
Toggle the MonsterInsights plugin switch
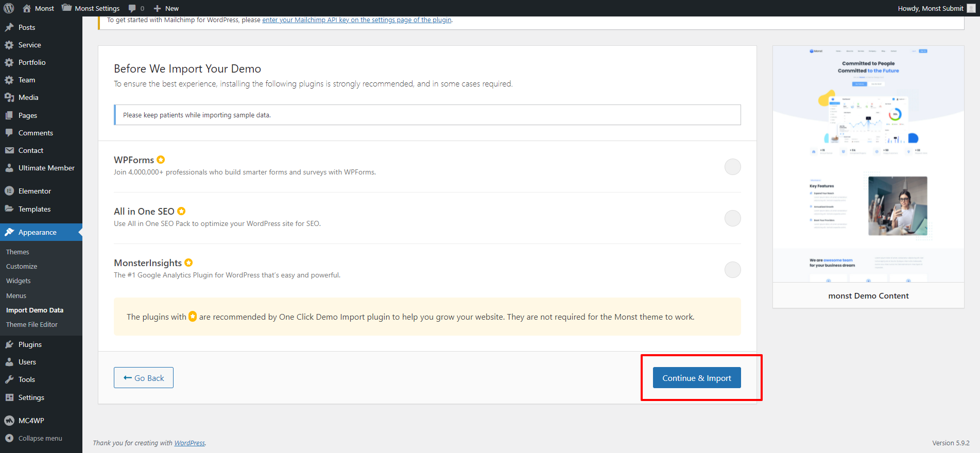point(732,270)
